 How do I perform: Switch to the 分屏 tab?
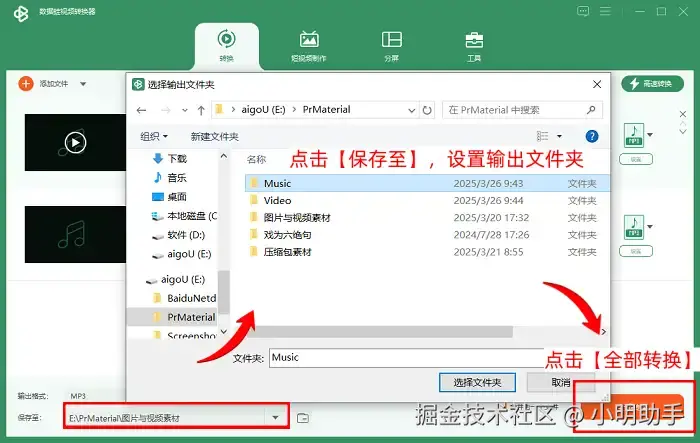click(x=392, y=46)
